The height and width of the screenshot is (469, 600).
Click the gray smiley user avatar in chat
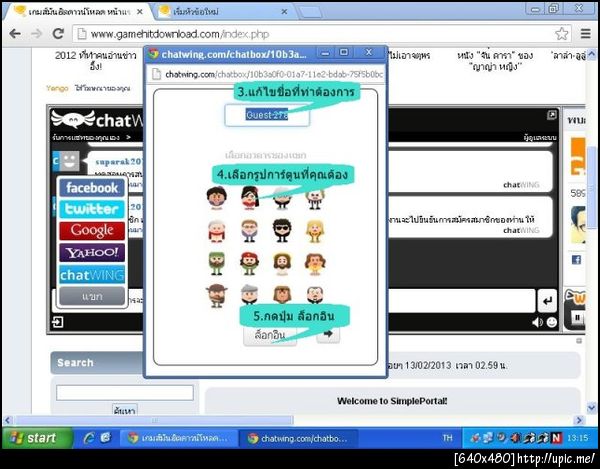pos(69,161)
